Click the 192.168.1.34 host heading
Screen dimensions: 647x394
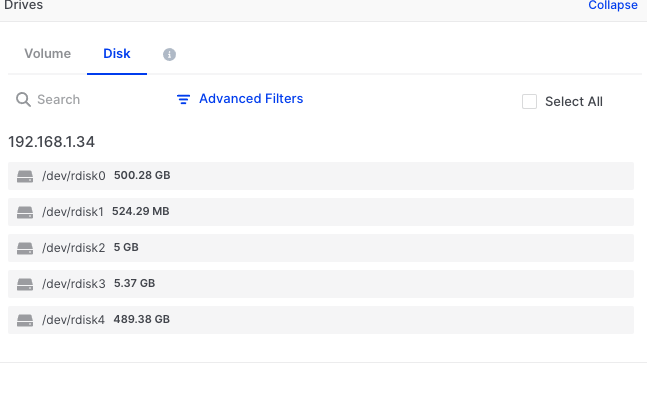click(x=52, y=142)
